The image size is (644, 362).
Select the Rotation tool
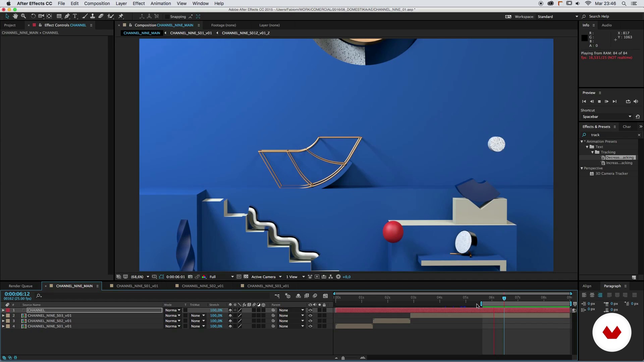33,16
